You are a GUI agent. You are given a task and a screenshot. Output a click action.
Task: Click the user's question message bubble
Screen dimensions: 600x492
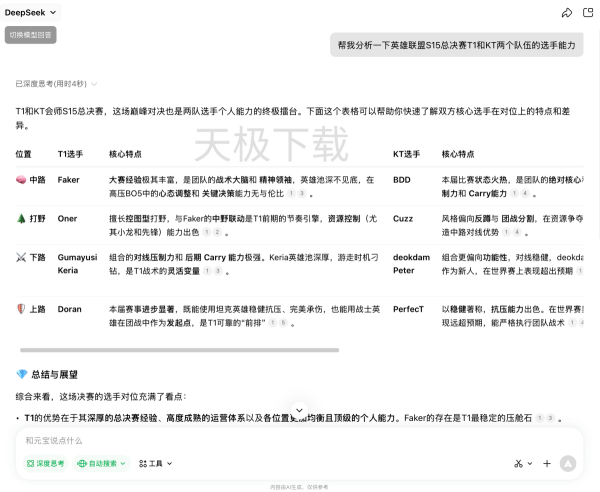tap(457, 45)
